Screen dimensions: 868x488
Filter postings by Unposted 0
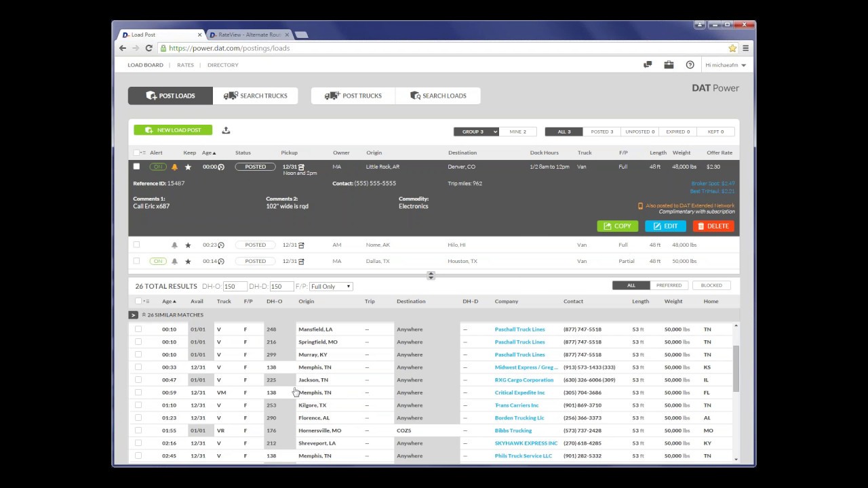[640, 131]
